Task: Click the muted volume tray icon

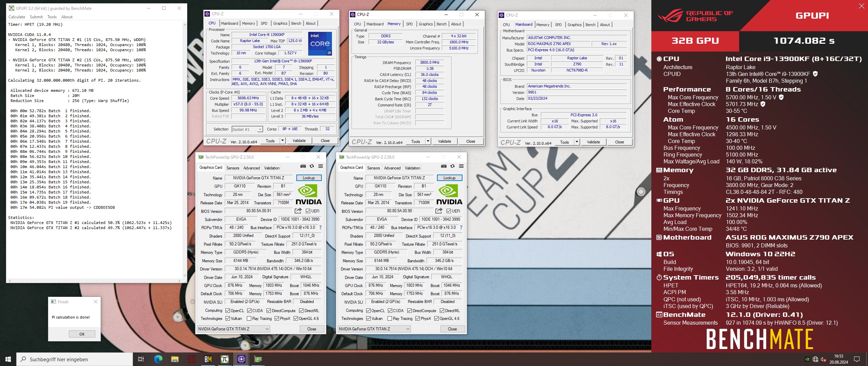Action: (x=823, y=359)
